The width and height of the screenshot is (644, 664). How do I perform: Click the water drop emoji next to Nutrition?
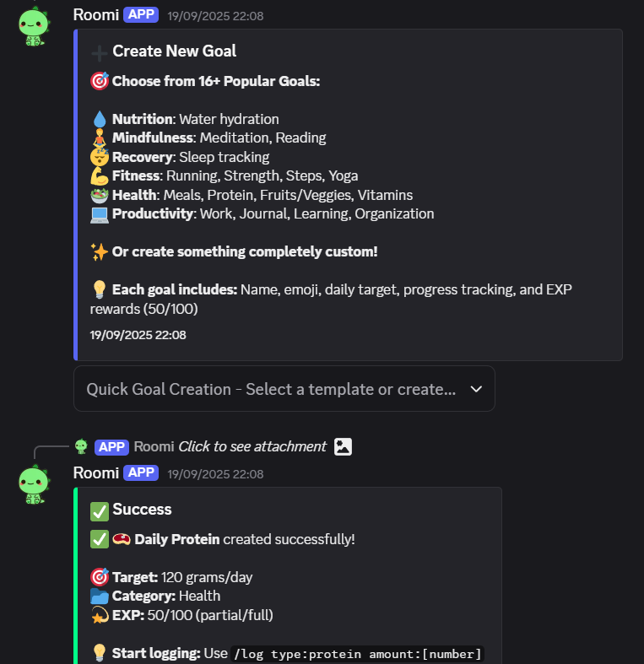(100, 120)
